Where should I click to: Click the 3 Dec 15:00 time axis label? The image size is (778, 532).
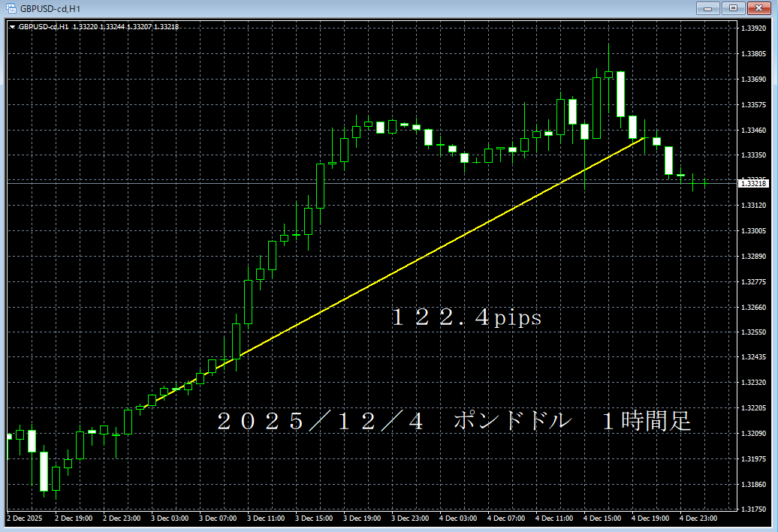[x=313, y=518]
